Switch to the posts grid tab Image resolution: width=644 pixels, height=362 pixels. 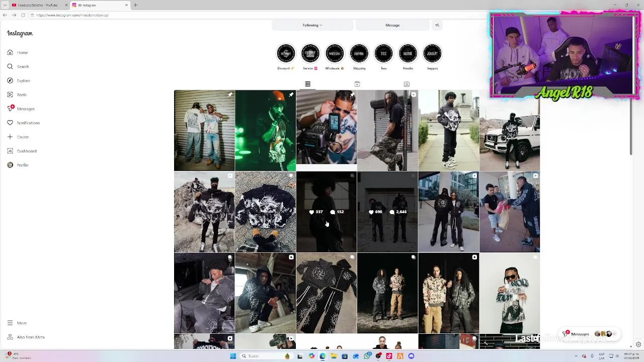pos(307,84)
